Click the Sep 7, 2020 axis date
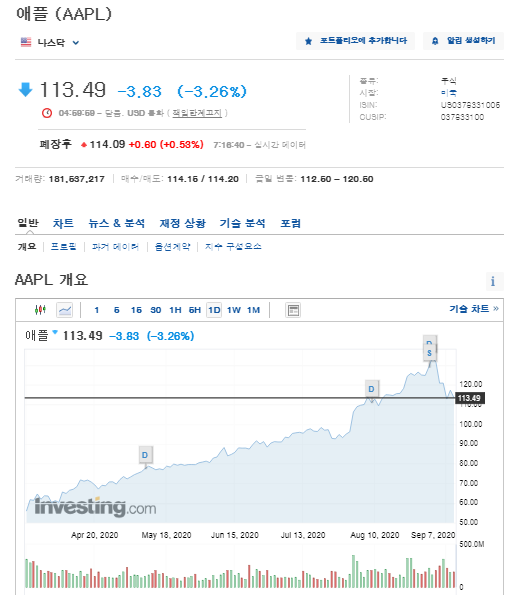This screenshot has width=512, height=595. [x=433, y=535]
